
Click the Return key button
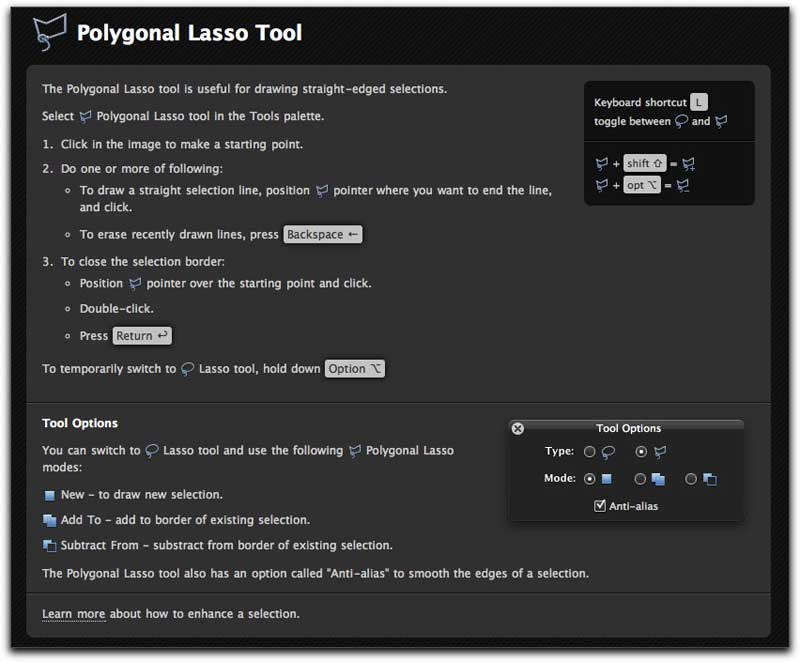(142, 336)
